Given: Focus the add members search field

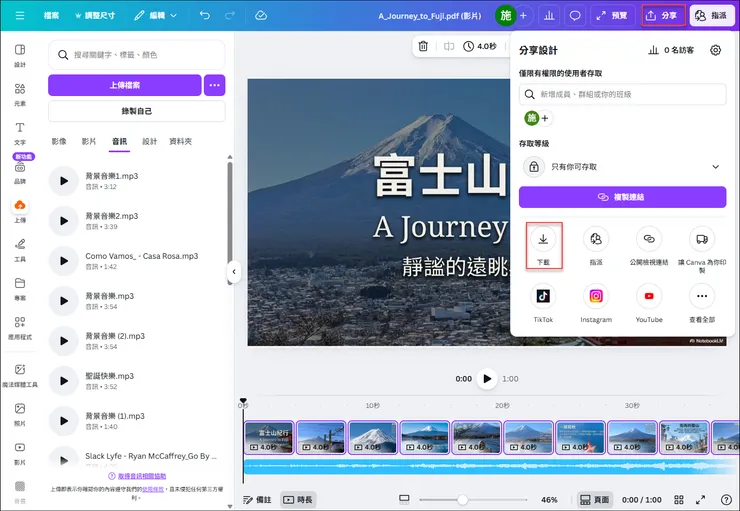Looking at the screenshot, I should [622, 94].
